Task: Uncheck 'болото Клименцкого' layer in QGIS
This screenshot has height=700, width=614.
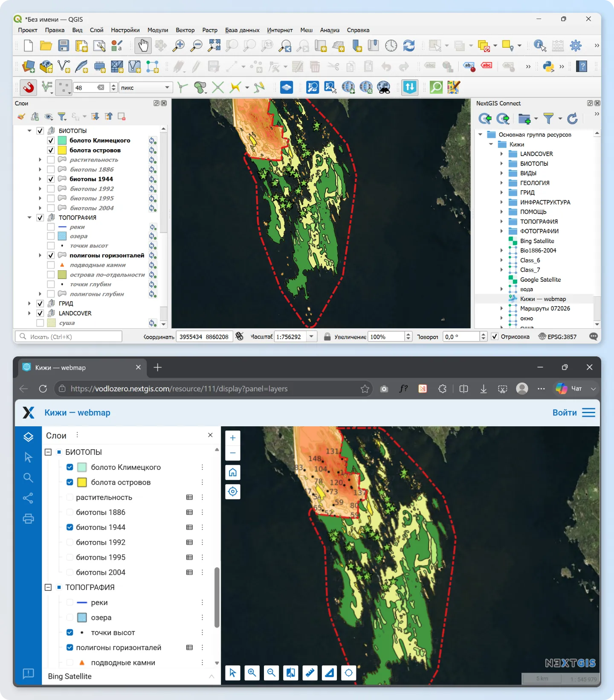Action: (51, 140)
